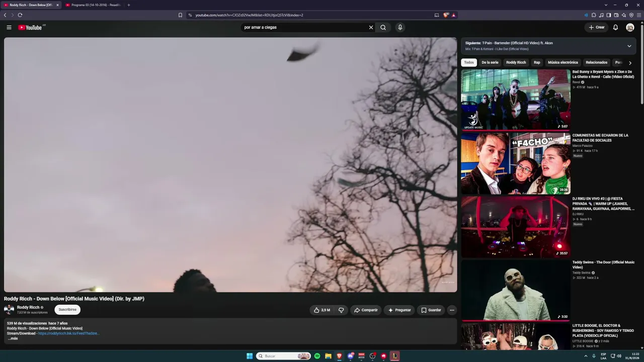Viewport: 644px width, 362px height.
Task: Save the video with 'Guardar'
Action: [x=431, y=310]
